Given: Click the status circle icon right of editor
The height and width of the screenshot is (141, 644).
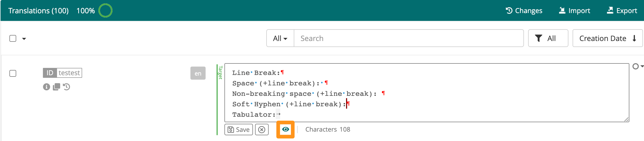Looking at the screenshot, I should click(635, 66).
